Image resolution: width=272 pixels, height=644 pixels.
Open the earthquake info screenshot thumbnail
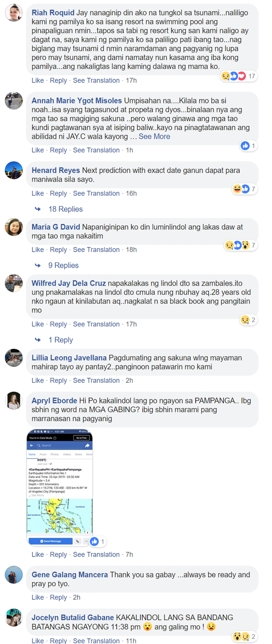(x=60, y=488)
